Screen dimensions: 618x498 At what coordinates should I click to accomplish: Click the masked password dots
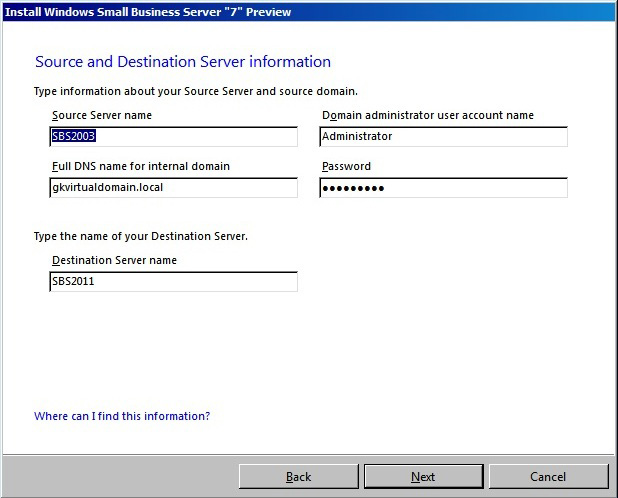click(354, 188)
